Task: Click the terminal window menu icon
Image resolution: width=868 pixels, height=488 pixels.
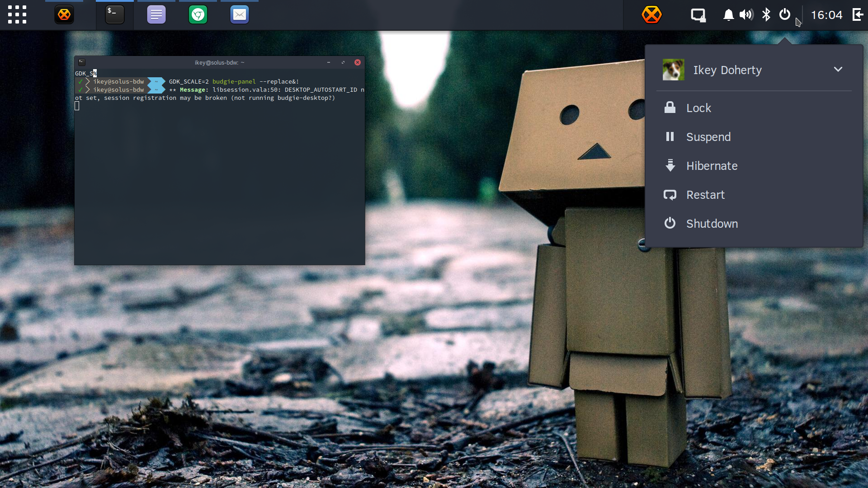Action: point(82,62)
